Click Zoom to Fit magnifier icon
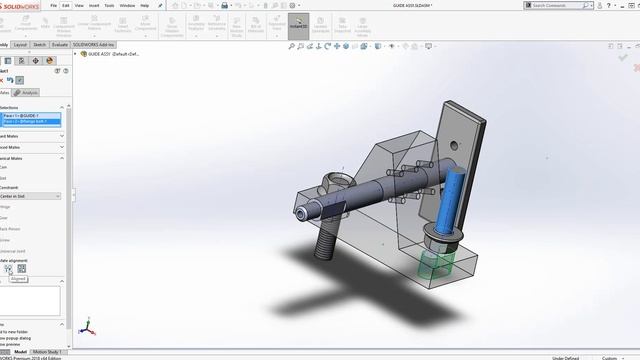640x360 pixels. coord(291,47)
